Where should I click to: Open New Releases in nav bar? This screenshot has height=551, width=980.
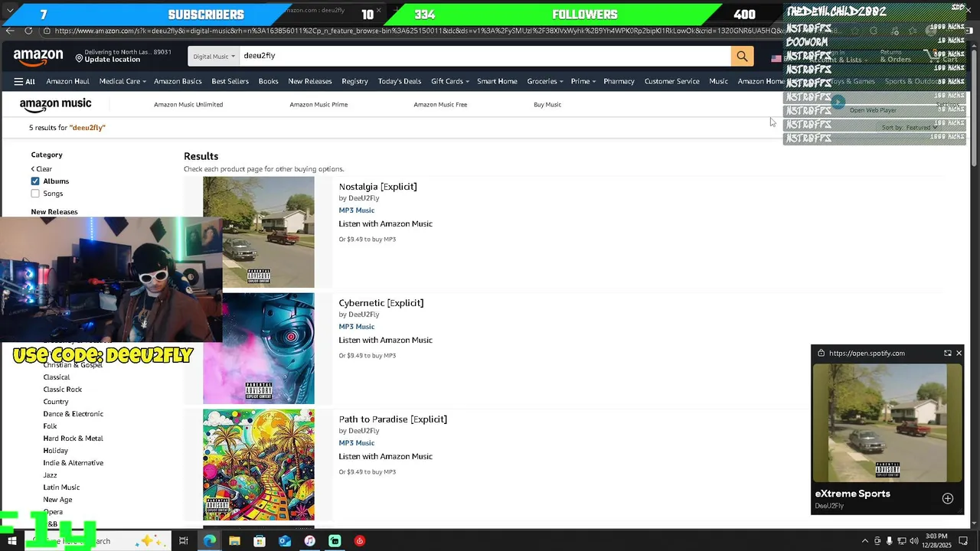[310, 81]
